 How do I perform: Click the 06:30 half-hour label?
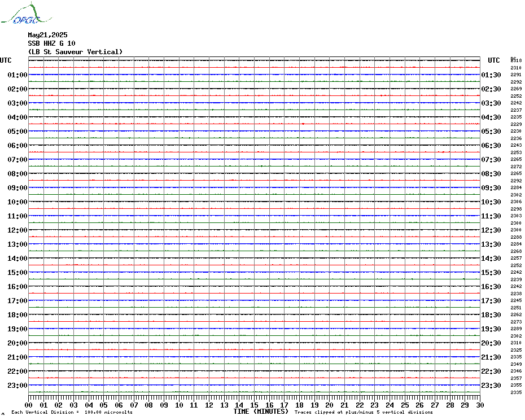491,145
